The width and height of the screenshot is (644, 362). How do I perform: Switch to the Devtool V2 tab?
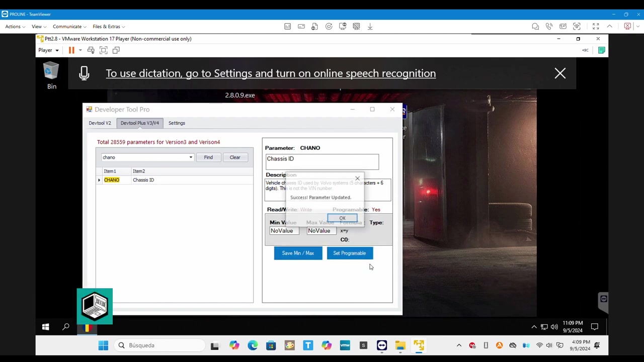point(100,123)
